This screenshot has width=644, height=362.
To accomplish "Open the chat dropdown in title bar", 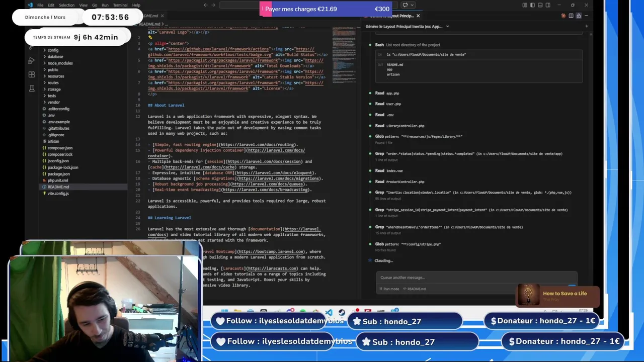I will (x=412, y=5).
